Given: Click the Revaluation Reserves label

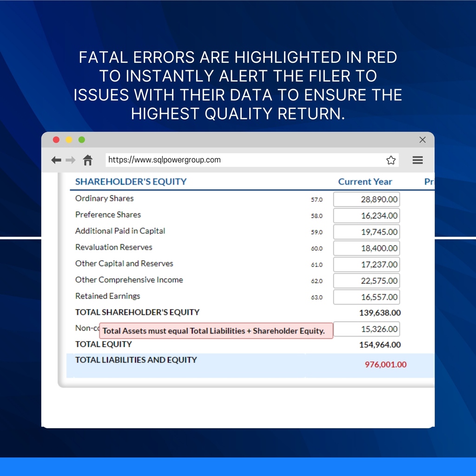Looking at the screenshot, I should coord(114,247).
